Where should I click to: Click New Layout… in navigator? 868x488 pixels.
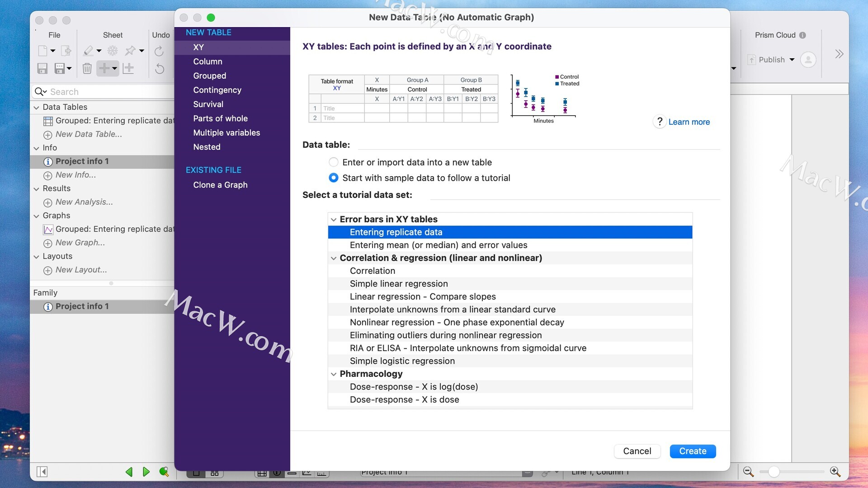[81, 270]
